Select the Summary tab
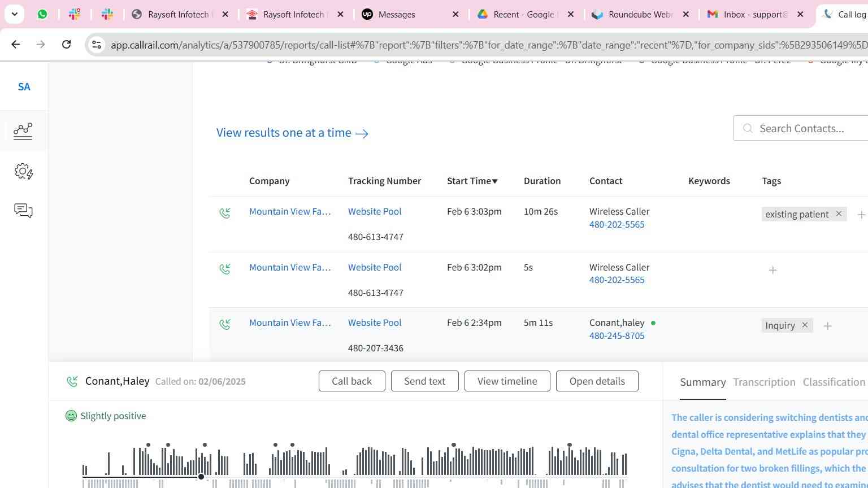Screen dimensions: 868x488 pos(702,382)
